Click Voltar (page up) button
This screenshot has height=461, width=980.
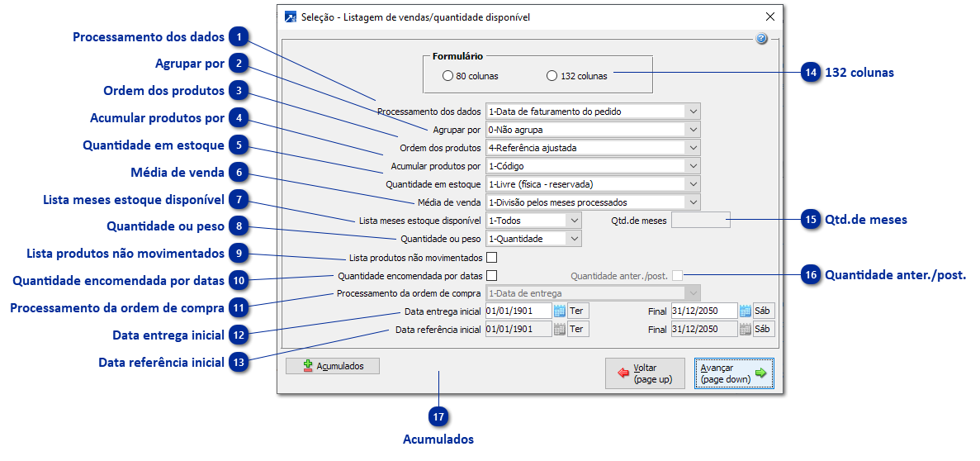pyautogui.click(x=645, y=373)
